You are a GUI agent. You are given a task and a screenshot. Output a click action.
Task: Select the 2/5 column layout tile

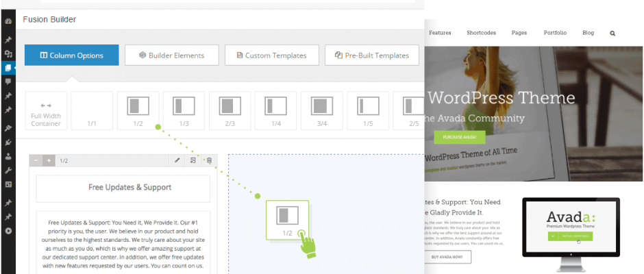point(408,111)
